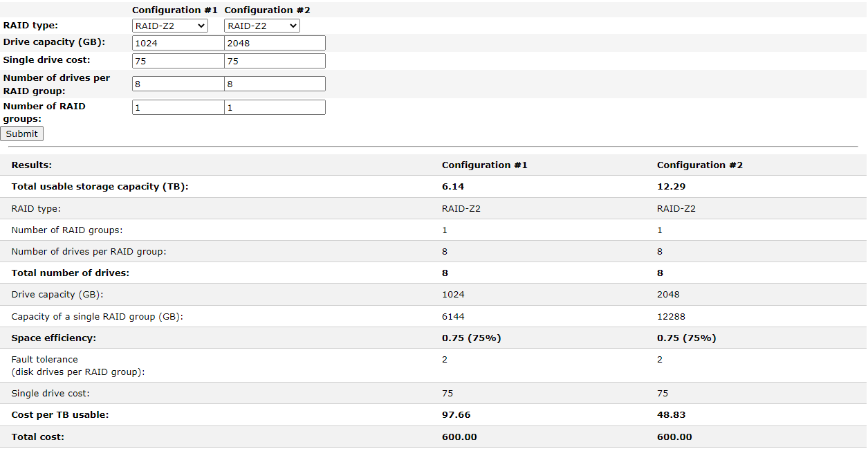Click the 'Space efficiency:' row label
This screenshot has width=868, height=449.
(x=54, y=338)
